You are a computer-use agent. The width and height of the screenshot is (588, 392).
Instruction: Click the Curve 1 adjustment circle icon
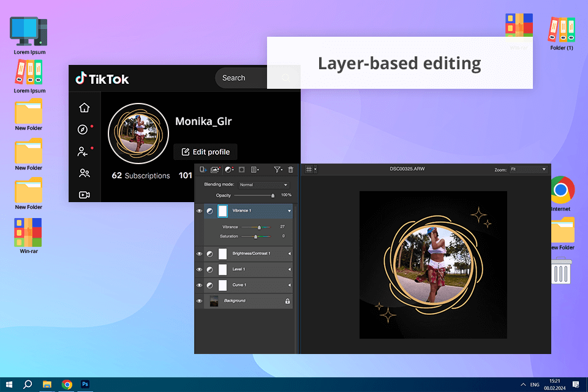pos(210,285)
